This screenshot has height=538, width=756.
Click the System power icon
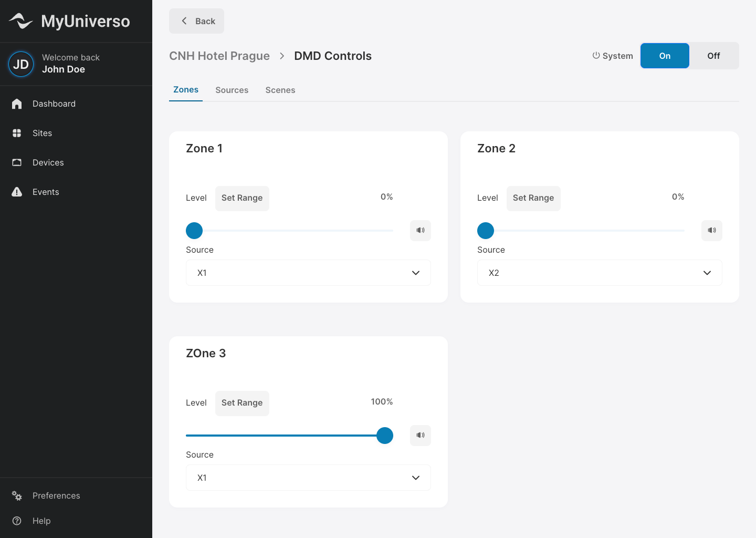coord(596,55)
